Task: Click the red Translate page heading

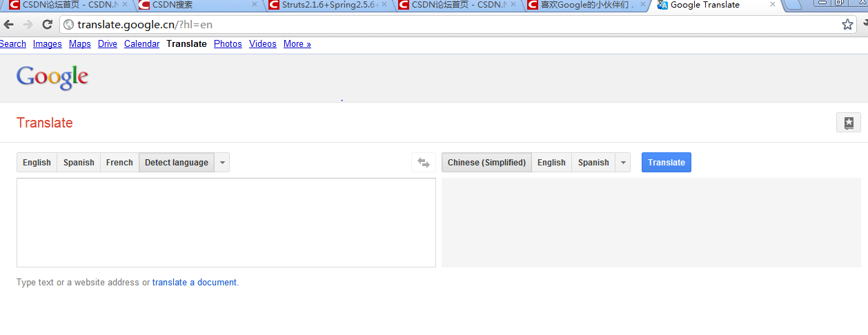Action: tap(45, 123)
